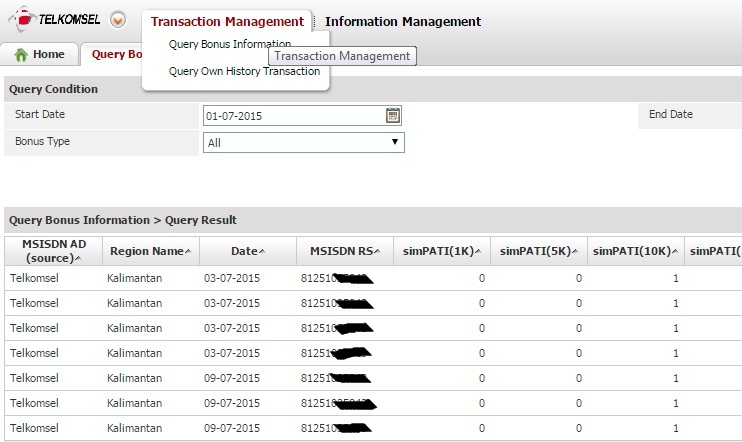Open the Information Management menu
Viewport: 742px width, 442px height.
[403, 21]
